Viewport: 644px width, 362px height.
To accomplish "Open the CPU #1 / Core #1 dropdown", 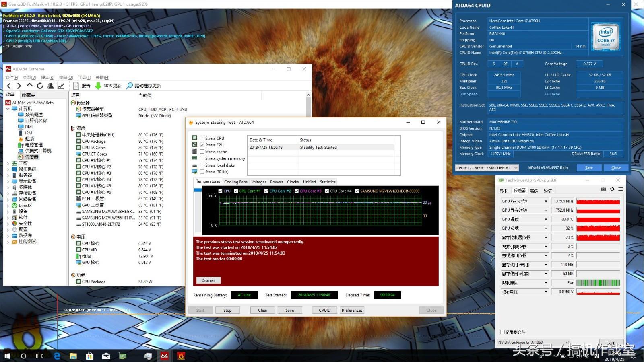I will [x=516, y=168].
